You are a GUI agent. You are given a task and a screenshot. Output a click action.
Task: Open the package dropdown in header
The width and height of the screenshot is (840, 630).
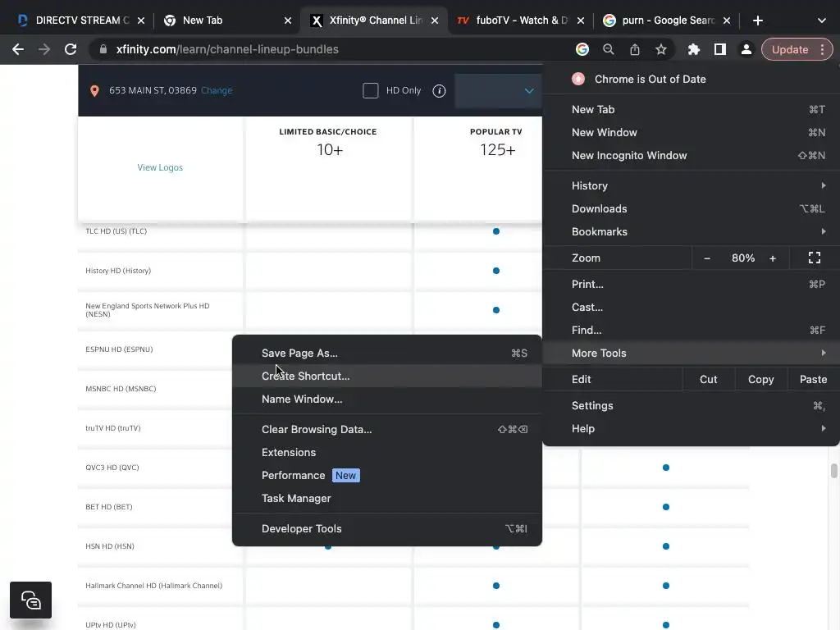(498, 90)
